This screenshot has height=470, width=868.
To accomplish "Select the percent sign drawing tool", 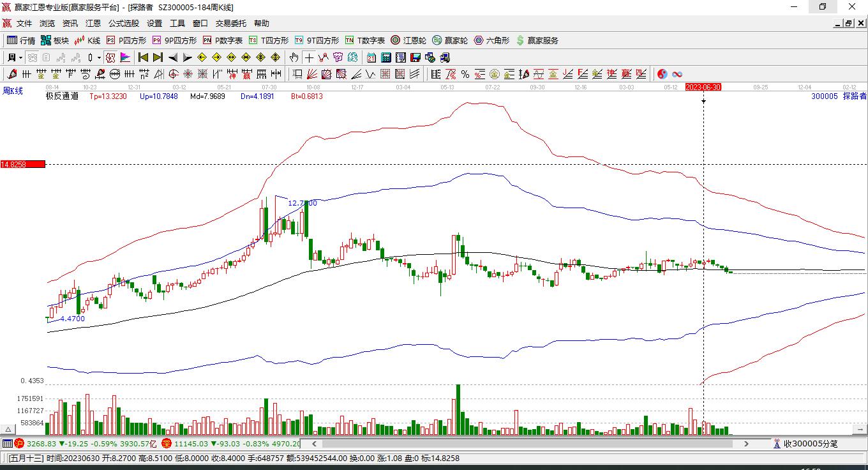I will (x=465, y=74).
